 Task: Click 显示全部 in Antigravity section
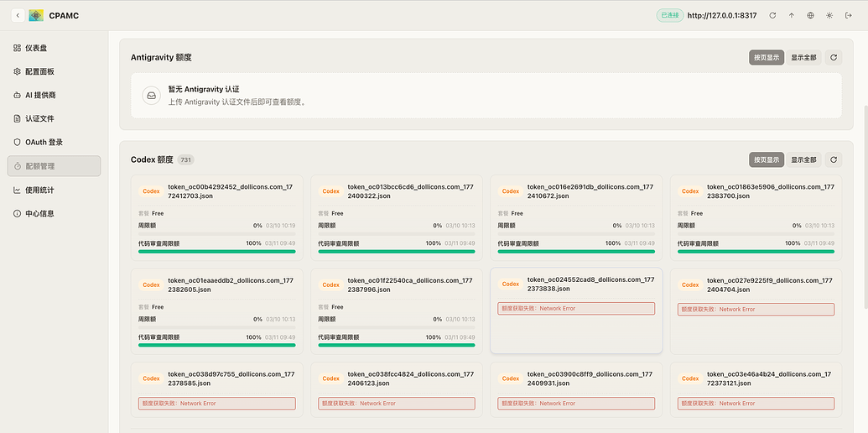pyautogui.click(x=803, y=58)
